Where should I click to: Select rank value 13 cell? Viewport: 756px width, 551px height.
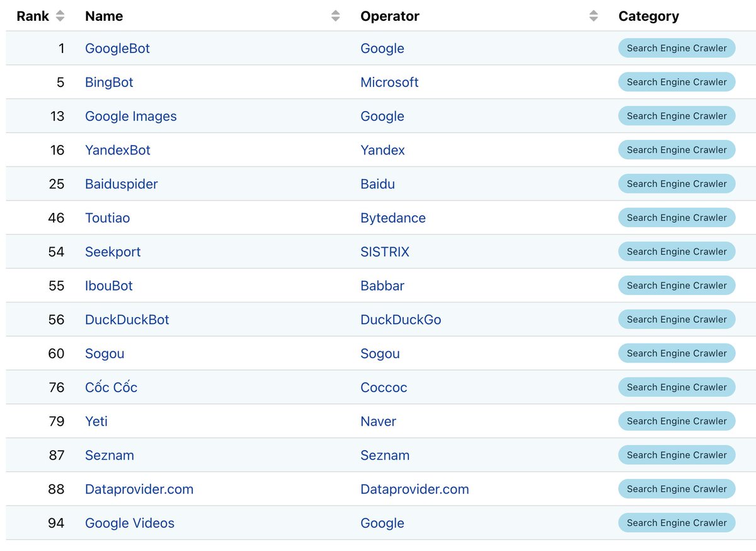pos(57,117)
